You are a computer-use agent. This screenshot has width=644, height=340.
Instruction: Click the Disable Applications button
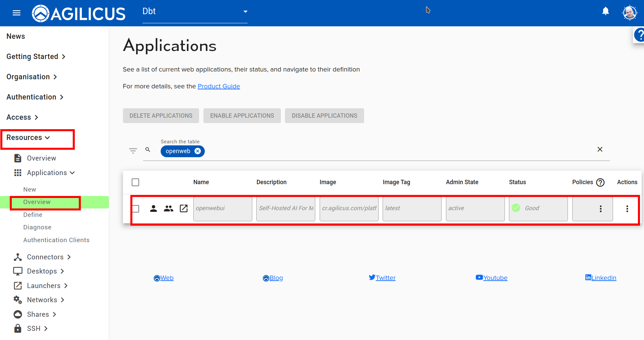[324, 116]
